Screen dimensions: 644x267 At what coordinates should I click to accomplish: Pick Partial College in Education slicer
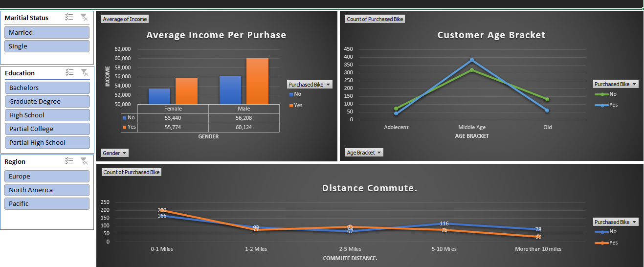coord(47,129)
